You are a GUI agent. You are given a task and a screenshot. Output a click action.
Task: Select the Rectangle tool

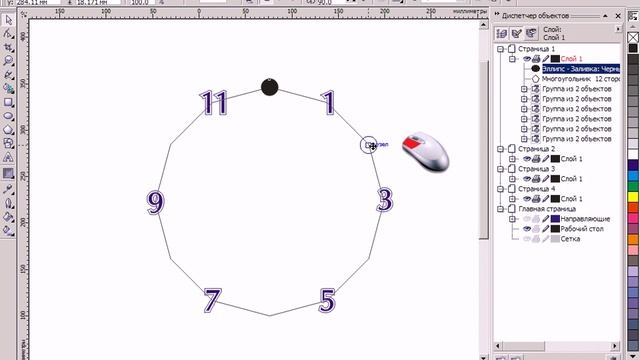(x=8, y=102)
